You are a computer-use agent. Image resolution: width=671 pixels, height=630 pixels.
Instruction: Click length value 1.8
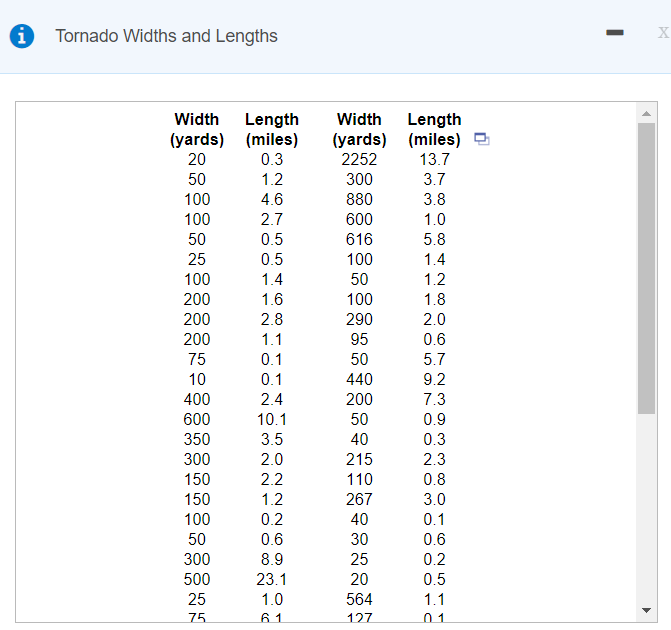pos(434,300)
